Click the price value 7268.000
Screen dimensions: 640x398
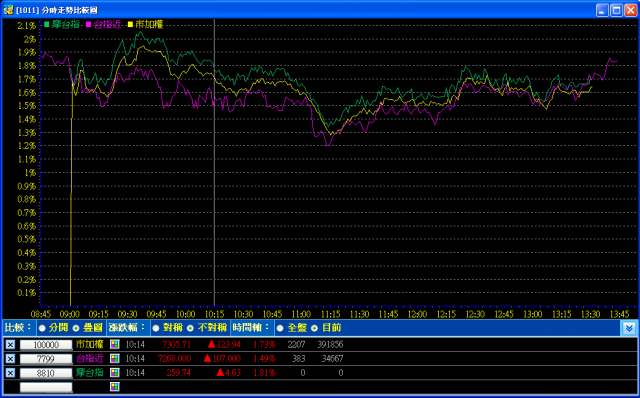pos(175,359)
